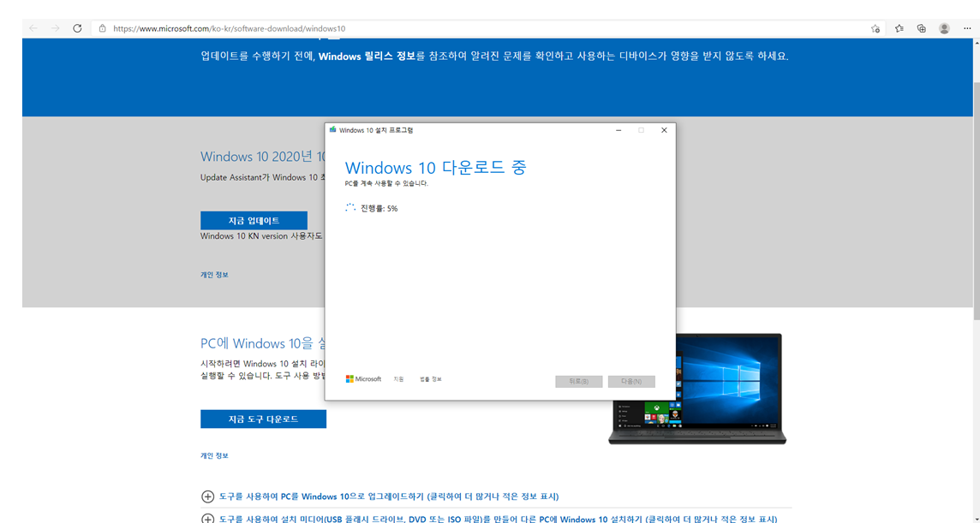The image size is (980, 523).
Task: Close the Windows 10 setup dialog
Action: pyautogui.click(x=664, y=130)
